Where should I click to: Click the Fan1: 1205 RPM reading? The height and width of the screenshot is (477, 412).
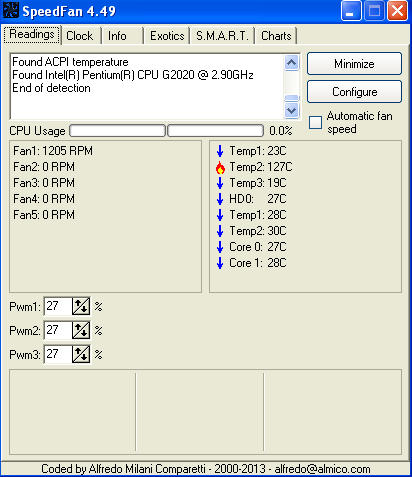53,151
